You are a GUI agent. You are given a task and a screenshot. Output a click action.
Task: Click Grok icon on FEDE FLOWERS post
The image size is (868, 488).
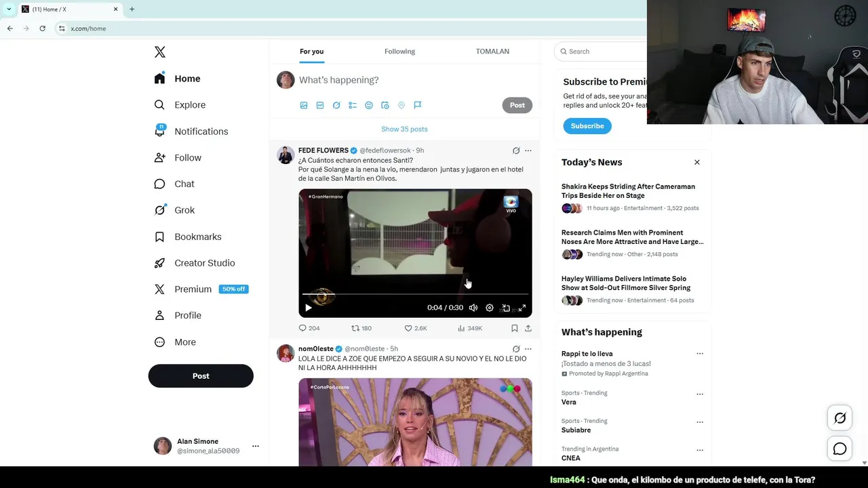[x=516, y=150]
